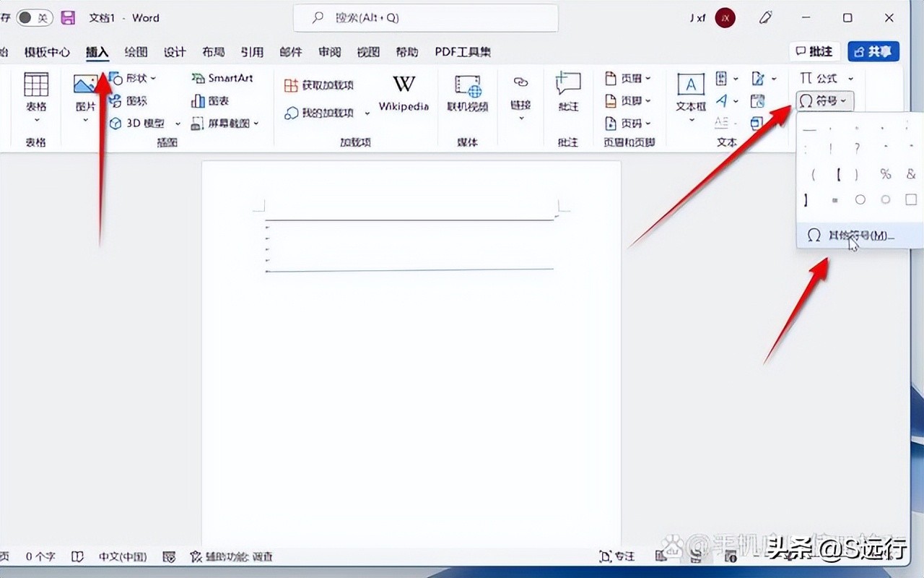Toggle the spelling check icon in status bar
Viewport: 924px width, 578px height.
coord(170,556)
